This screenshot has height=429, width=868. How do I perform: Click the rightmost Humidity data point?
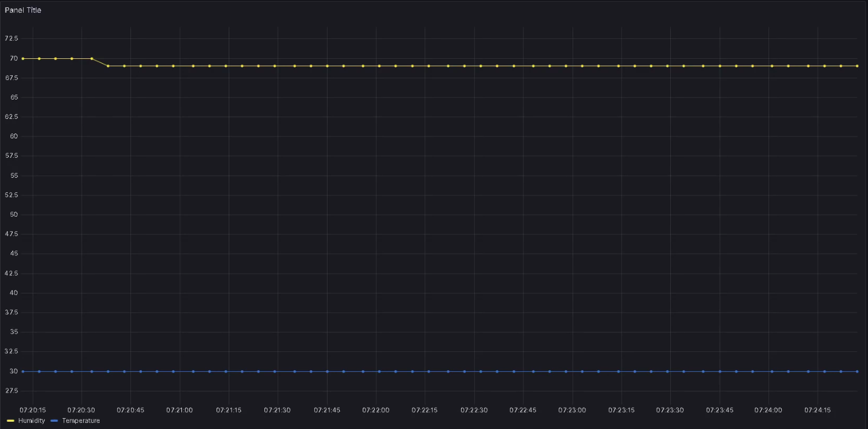point(857,65)
